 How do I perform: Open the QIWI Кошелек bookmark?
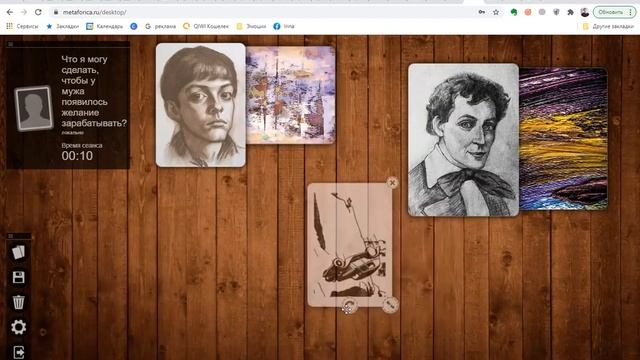(x=206, y=26)
